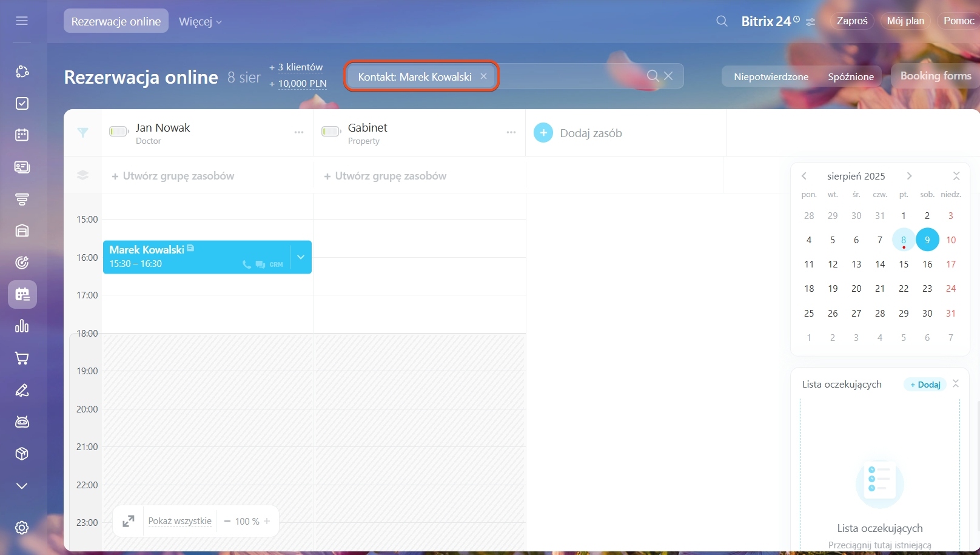Expand the Marek Kowalski booking chevron
This screenshot has height=555, width=980.
point(301,257)
